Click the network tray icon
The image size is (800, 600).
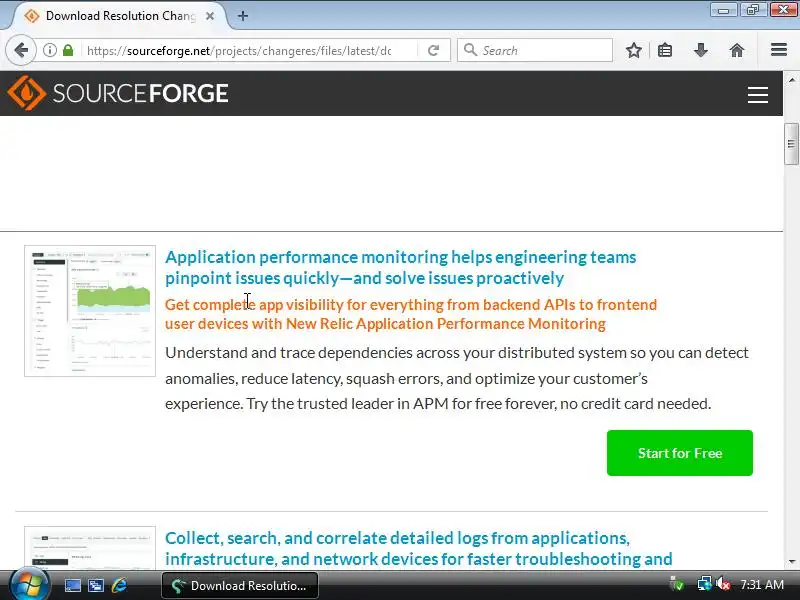tap(705, 584)
